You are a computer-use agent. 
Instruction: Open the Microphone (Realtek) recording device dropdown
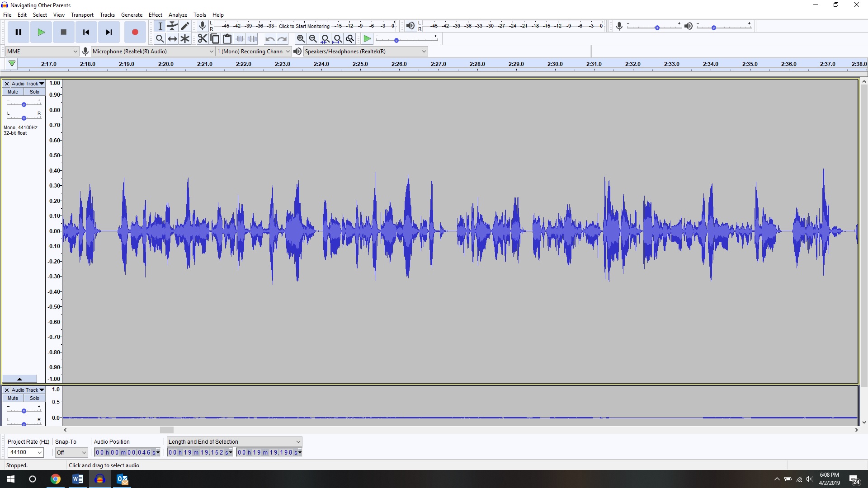click(153, 51)
